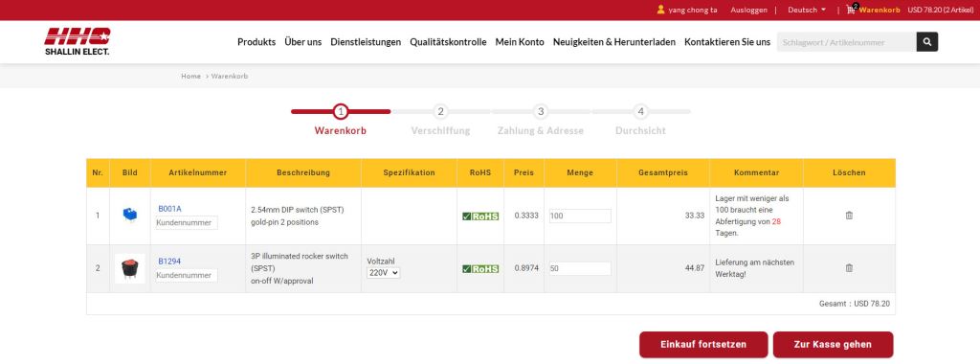
Task: Open the B001A article link
Action: 169,208
